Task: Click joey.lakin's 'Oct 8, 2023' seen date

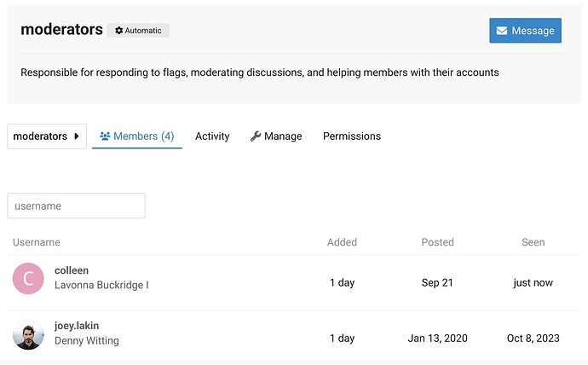Action: (533, 339)
